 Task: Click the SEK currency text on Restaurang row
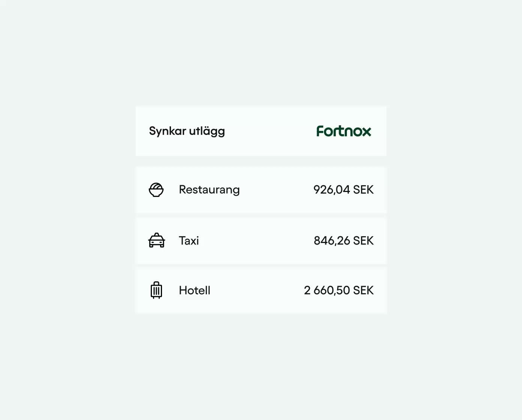click(x=363, y=190)
